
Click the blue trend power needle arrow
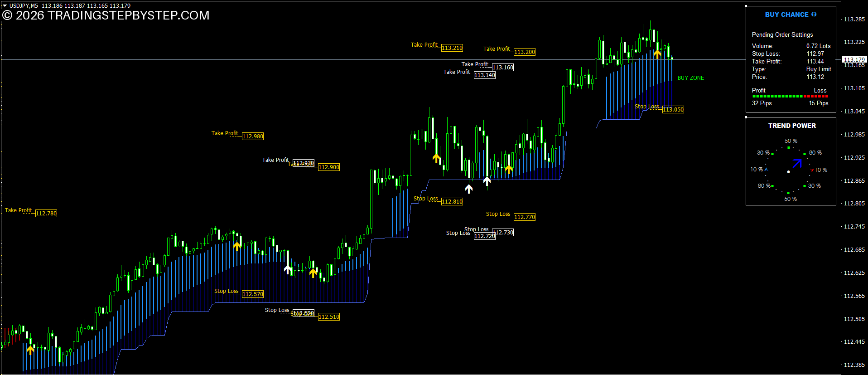797,163
